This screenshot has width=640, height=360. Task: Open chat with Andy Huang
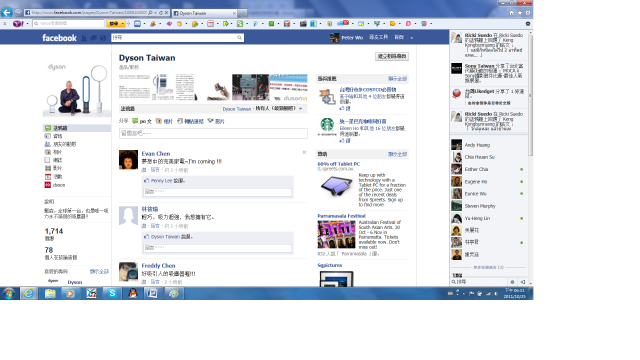pos(488,145)
